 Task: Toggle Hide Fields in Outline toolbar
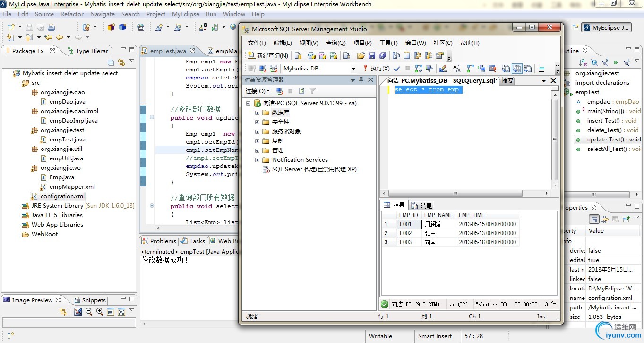594,62
